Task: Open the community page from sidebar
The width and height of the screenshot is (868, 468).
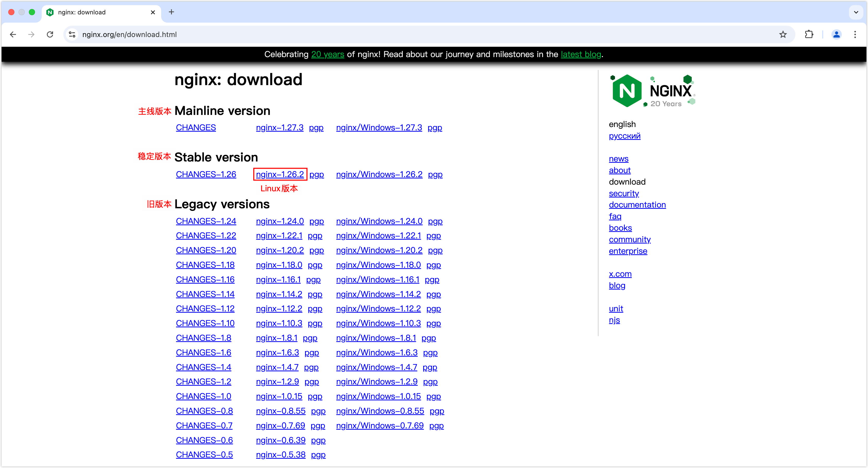Action: pos(630,239)
